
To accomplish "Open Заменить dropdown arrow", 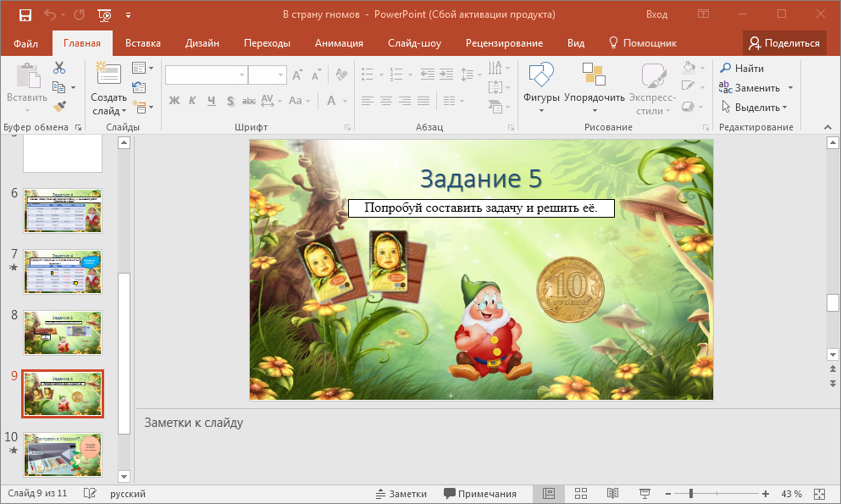I will [x=790, y=87].
